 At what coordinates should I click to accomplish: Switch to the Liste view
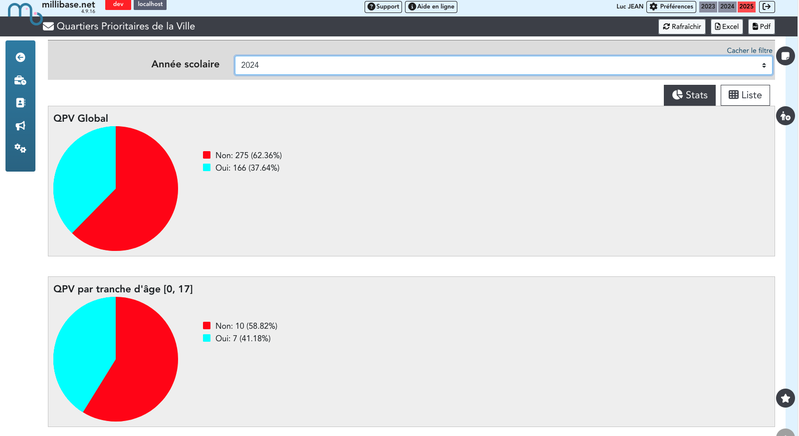[x=745, y=95]
